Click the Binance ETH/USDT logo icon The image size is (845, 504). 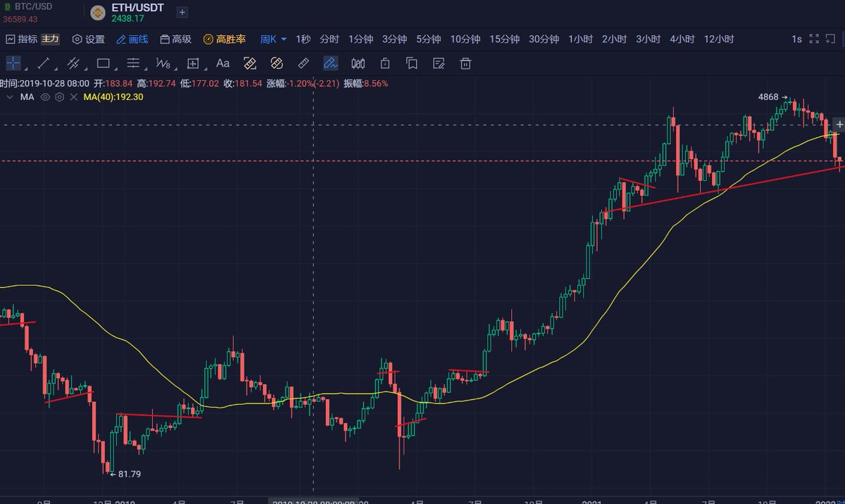[97, 12]
